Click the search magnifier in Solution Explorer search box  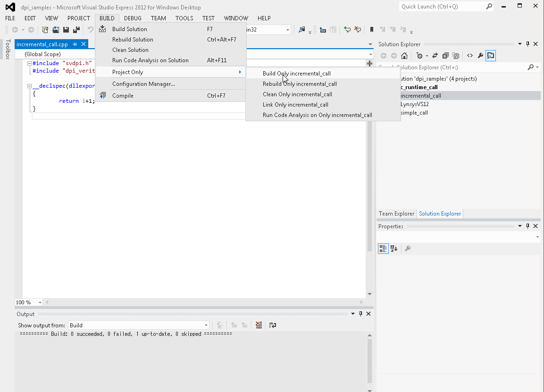point(530,67)
